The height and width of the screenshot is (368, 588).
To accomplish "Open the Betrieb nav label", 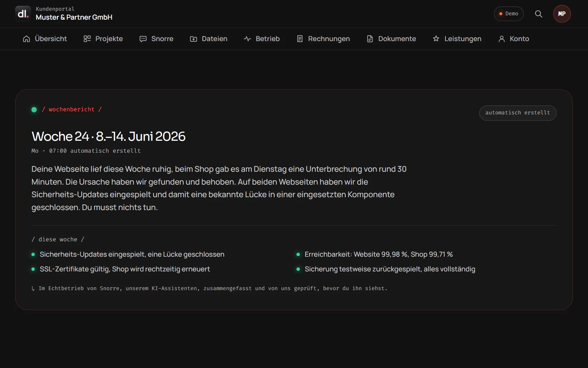I will [268, 39].
